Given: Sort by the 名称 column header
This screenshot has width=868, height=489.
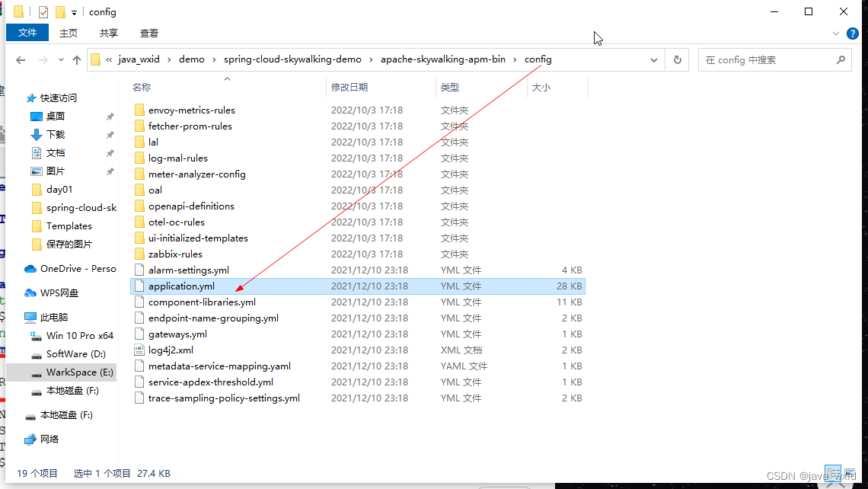Looking at the screenshot, I should click(142, 87).
